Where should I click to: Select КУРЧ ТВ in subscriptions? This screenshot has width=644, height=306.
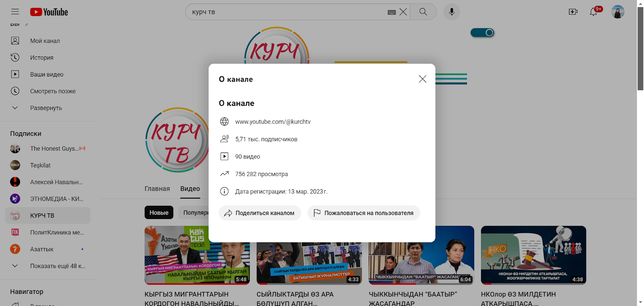[x=47, y=215]
